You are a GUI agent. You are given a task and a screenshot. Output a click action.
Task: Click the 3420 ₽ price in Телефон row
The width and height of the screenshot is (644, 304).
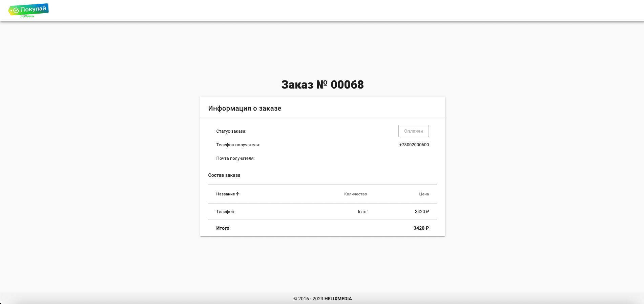[x=422, y=211]
